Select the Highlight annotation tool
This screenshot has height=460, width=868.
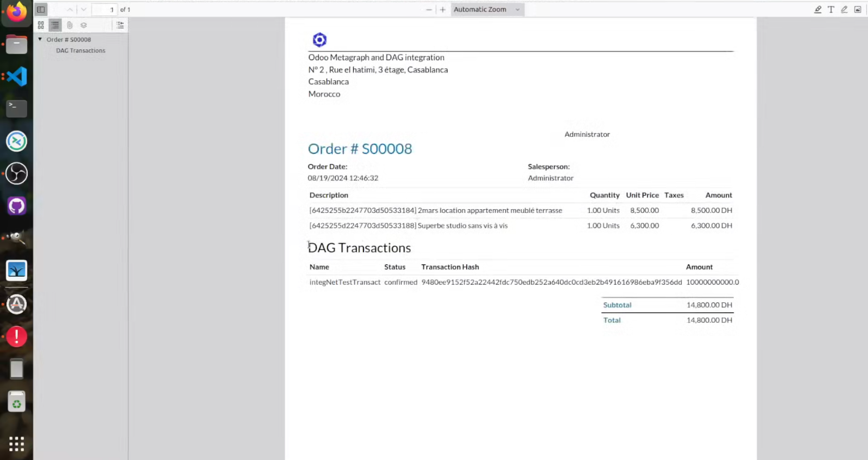coord(818,9)
